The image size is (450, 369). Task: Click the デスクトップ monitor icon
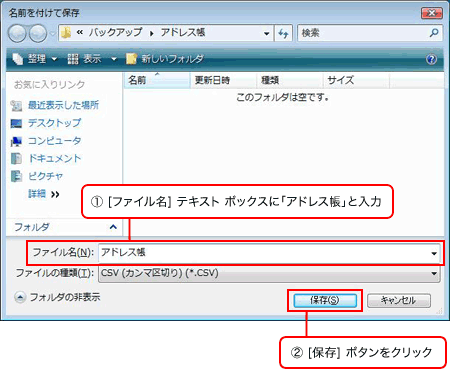point(16,124)
